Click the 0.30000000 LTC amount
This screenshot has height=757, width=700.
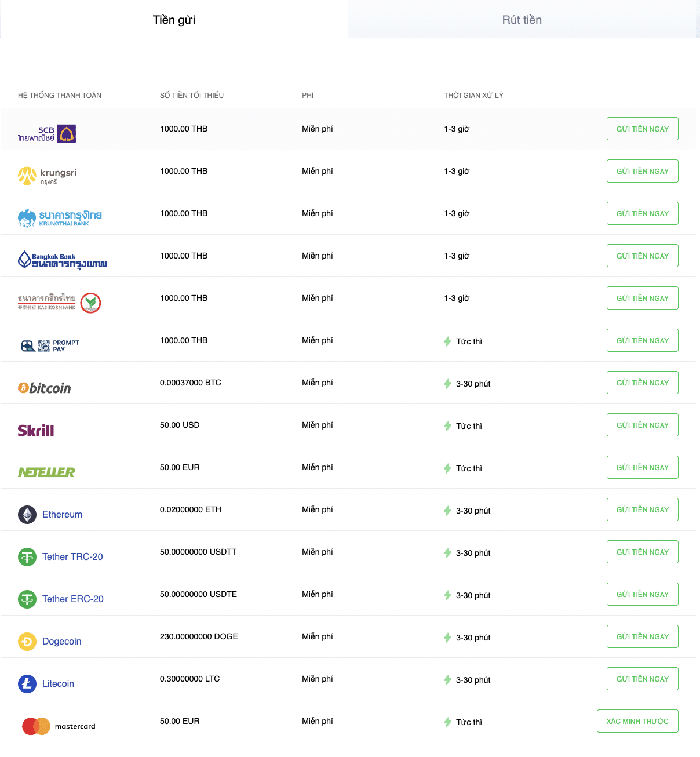tap(190, 679)
